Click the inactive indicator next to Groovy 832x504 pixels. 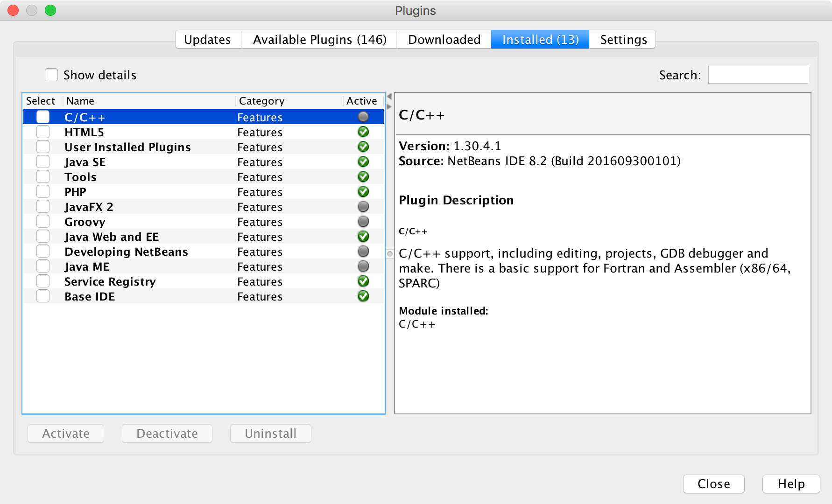(x=363, y=221)
